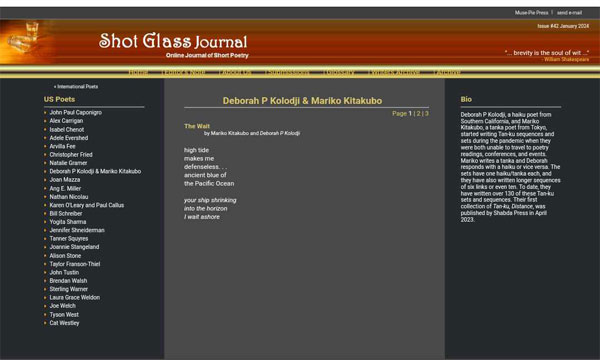This screenshot has height=360, width=600.
Task: Open poet Bill Schreiber
Action: point(66,213)
